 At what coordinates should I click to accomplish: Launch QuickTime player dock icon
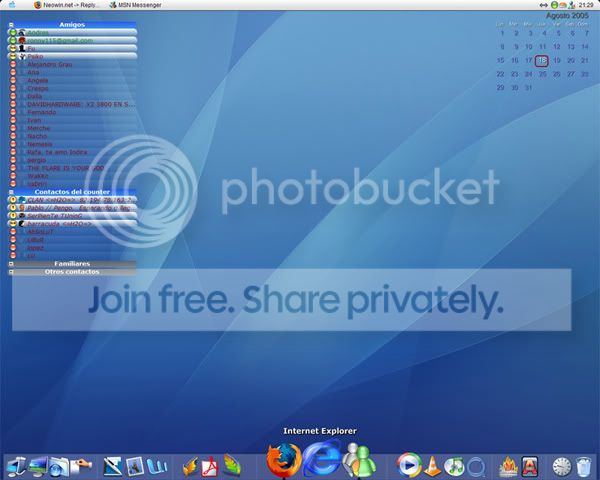(476, 467)
